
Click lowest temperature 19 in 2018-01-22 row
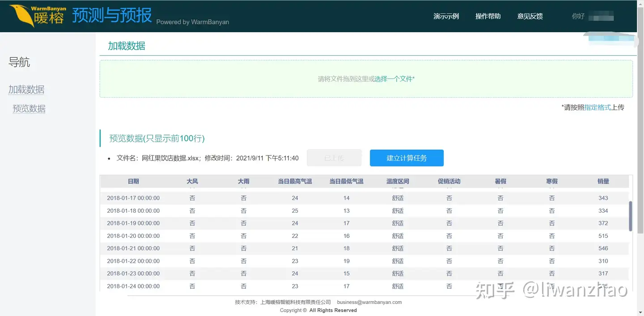coord(347,261)
